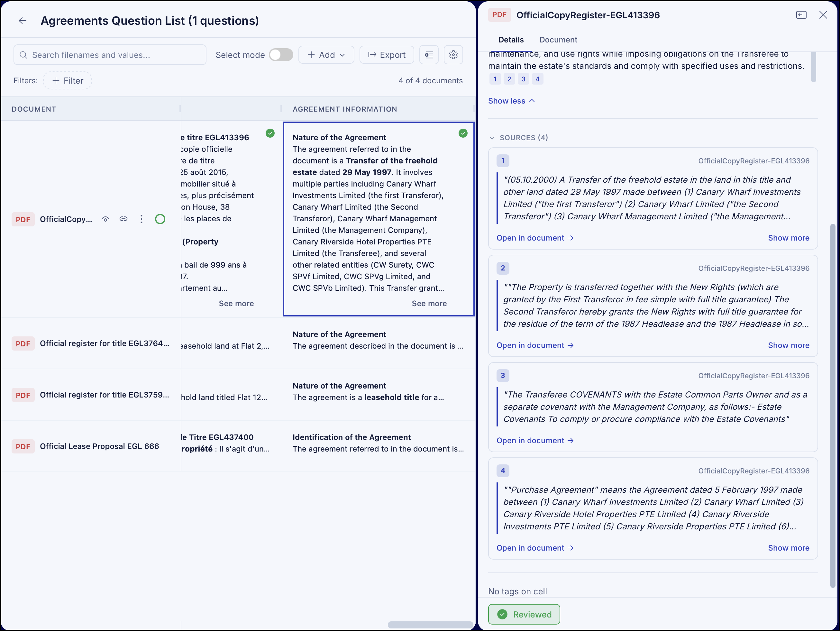Toggle the Reviewed status button

[x=524, y=614]
